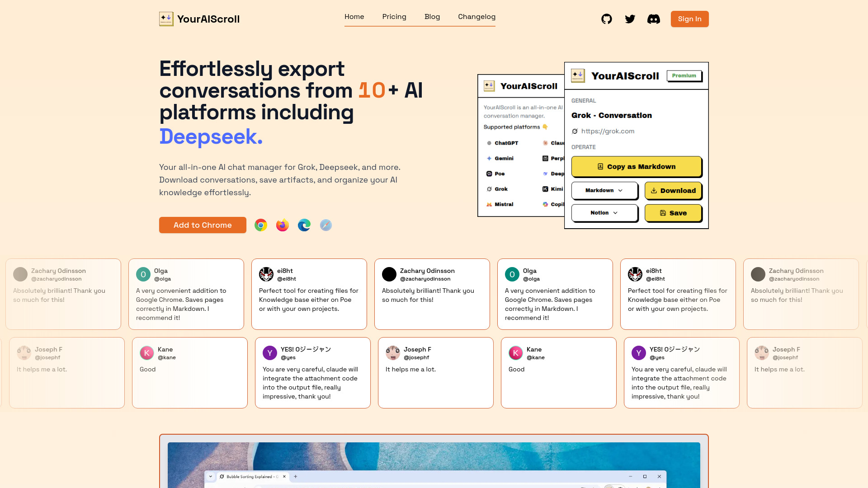Open the tab list chevron in browser preview
Screen dimensions: 868x488
coord(210,476)
